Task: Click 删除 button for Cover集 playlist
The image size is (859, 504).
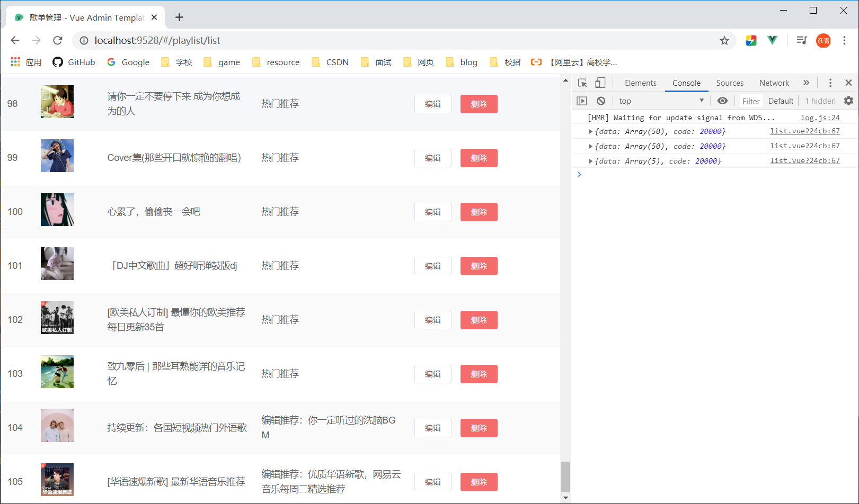Action: click(479, 158)
